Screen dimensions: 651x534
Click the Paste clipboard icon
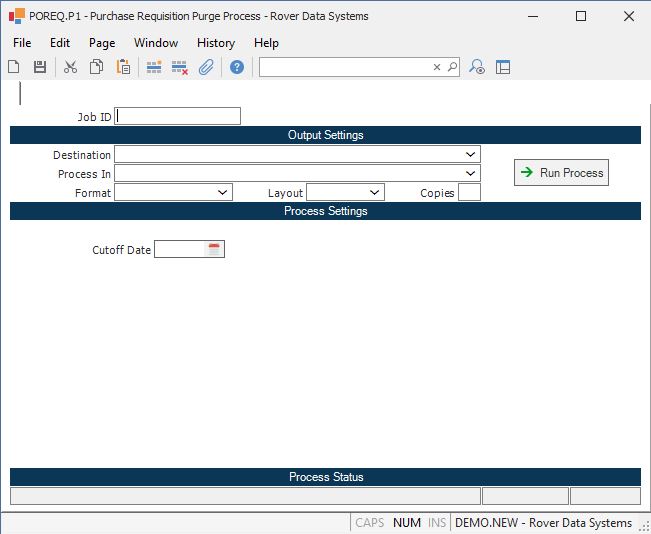[x=123, y=67]
